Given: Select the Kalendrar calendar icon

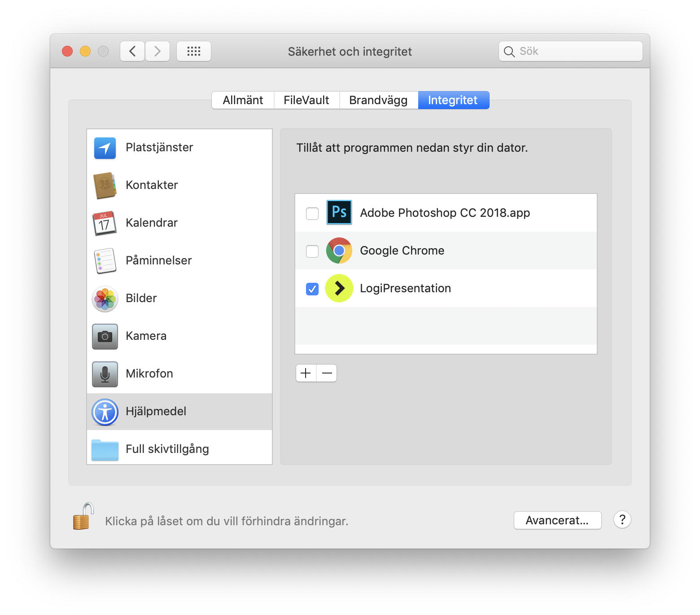Looking at the screenshot, I should tap(105, 223).
